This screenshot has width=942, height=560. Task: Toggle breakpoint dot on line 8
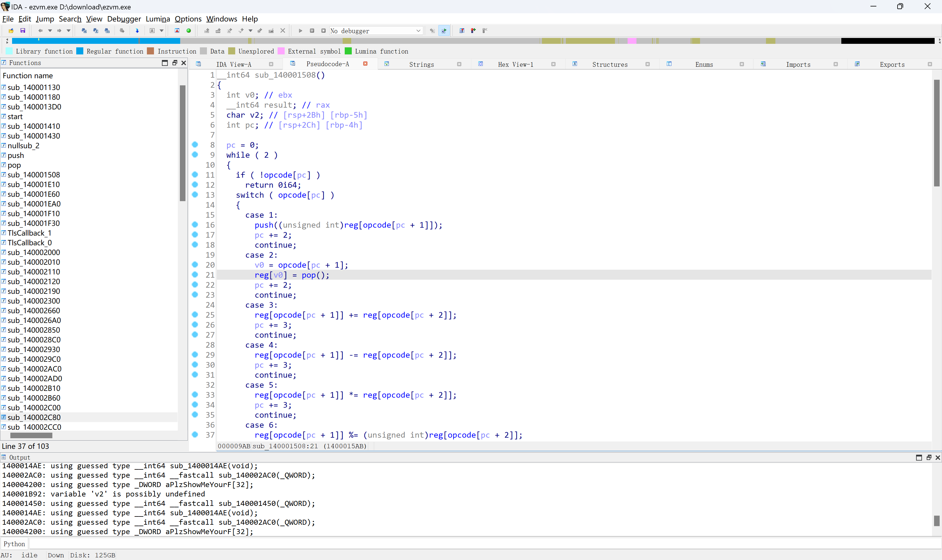pos(195,144)
